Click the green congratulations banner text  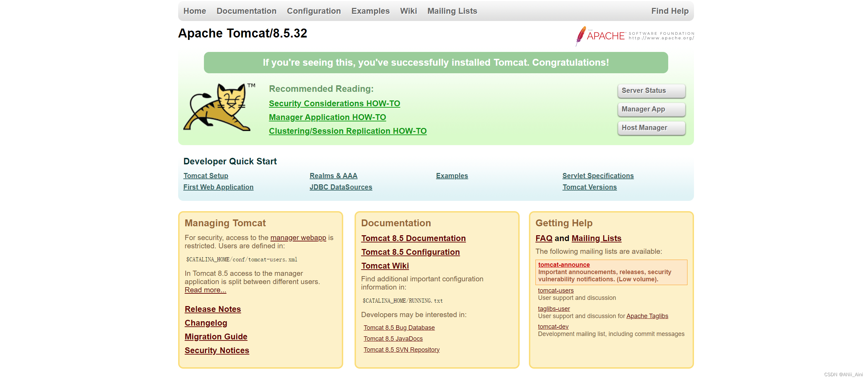click(x=436, y=63)
